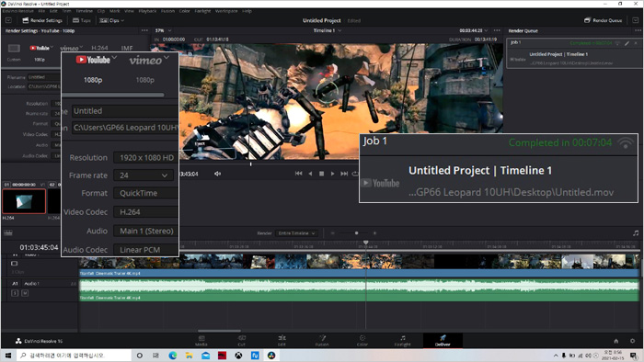Switch to the Deliver page
644x362 pixels.
tap(443, 341)
